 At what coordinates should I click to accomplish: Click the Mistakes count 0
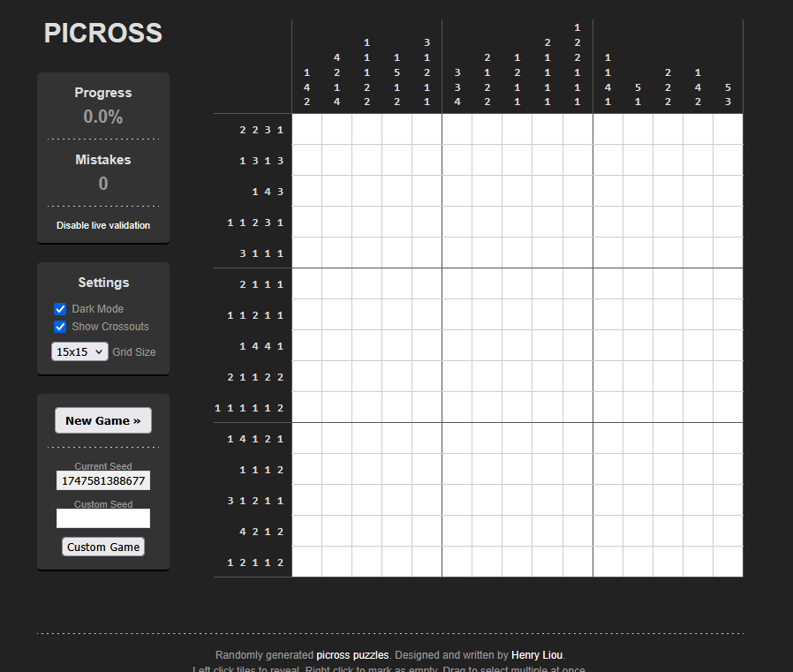[103, 184]
